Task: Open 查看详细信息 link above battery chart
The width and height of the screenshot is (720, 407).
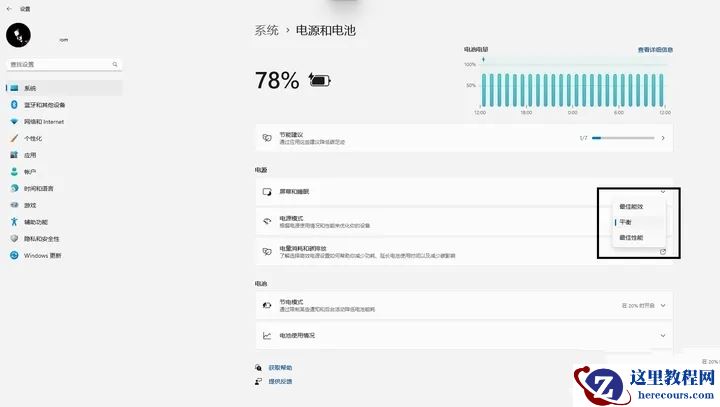Action: click(x=655, y=50)
